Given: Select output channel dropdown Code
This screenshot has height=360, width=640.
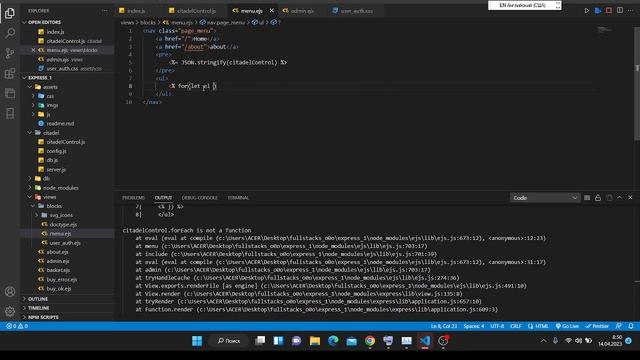Looking at the screenshot, I should point(545,198).
